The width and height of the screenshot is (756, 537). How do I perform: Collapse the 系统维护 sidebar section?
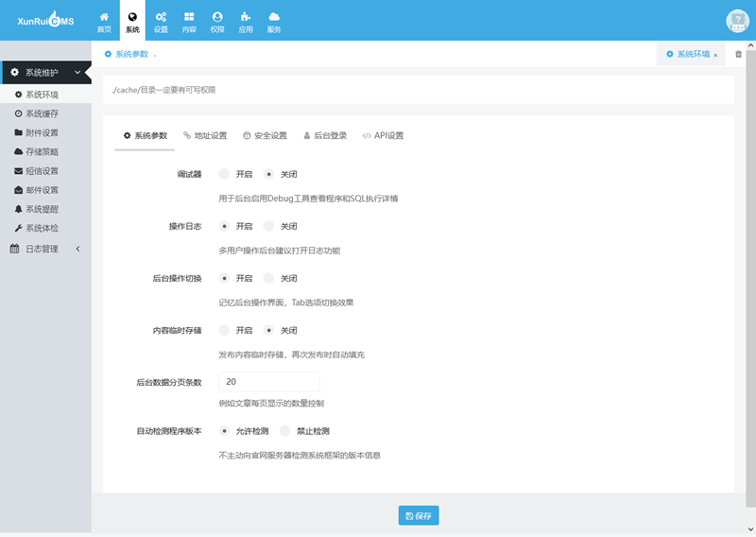click(x=45, y=72)
